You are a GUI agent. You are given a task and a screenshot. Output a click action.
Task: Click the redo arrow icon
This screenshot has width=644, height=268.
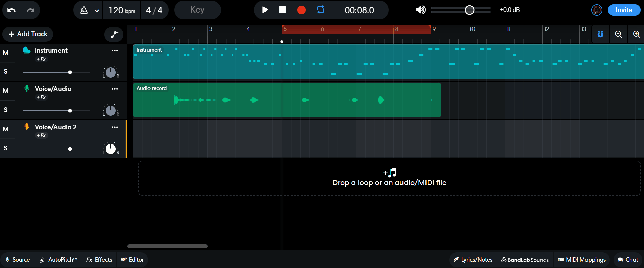click(30, 10)
